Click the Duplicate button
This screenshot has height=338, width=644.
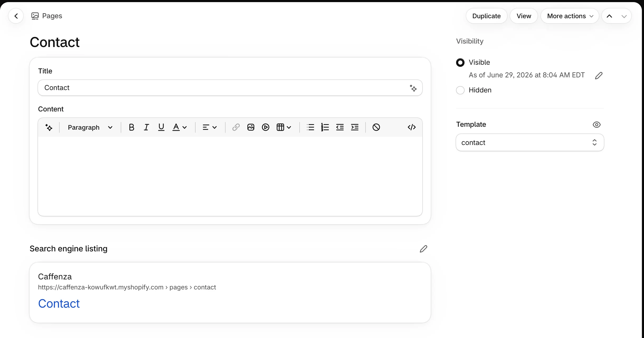[486, 16]
